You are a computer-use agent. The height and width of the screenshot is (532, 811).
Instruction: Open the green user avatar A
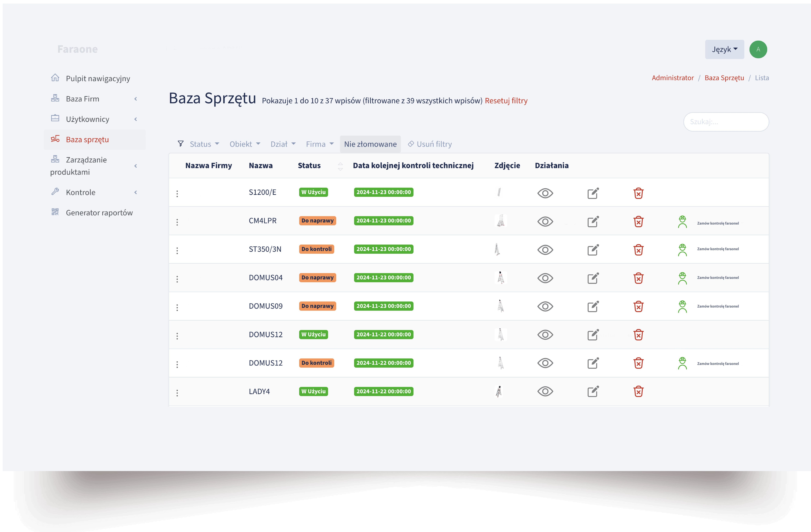[758, 49]
